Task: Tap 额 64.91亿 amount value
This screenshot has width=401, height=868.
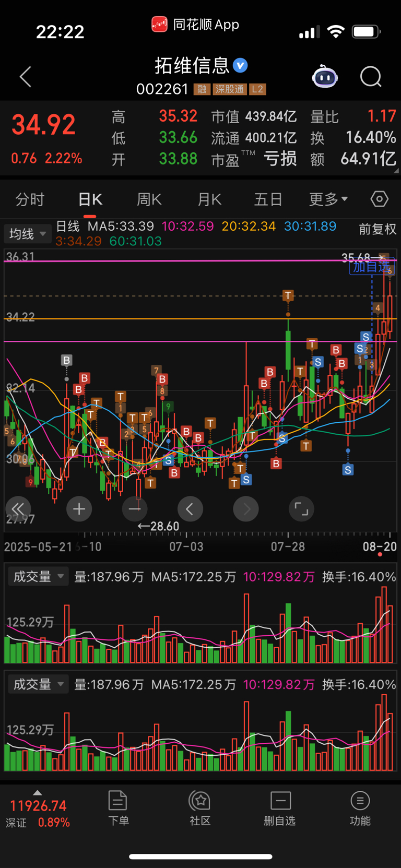Action: [368, 159]
